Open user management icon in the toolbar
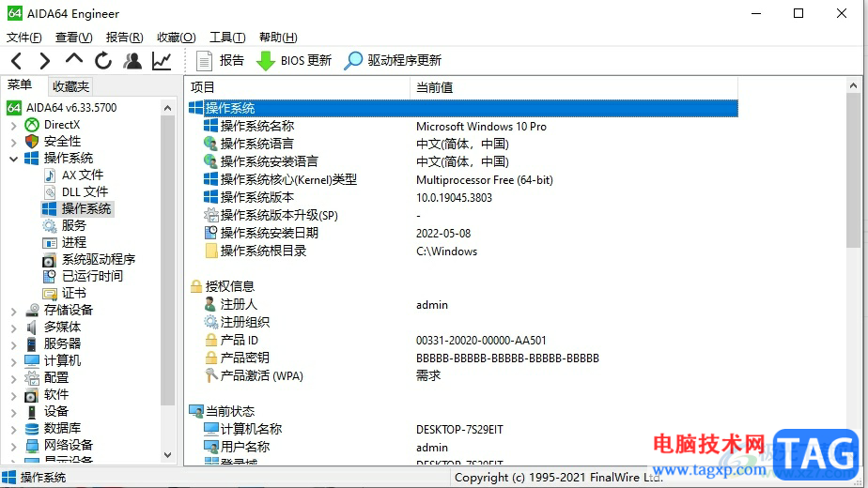 tap(132, 60)
